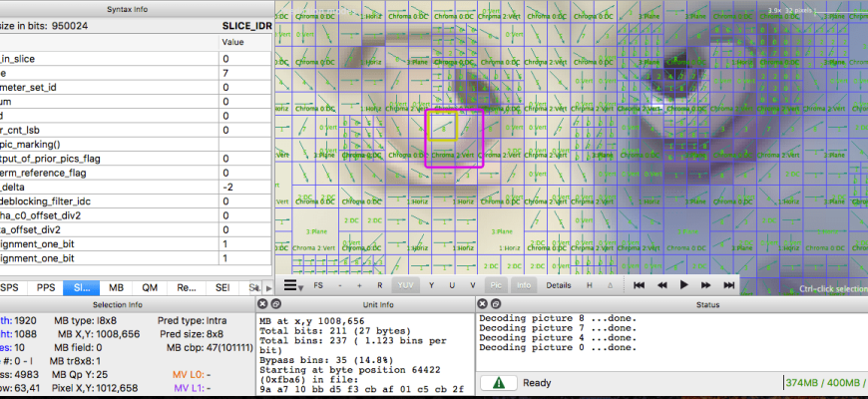Open the hamburger menu dropdown in the toolbar
868x399 pixels.
[293, 285]
